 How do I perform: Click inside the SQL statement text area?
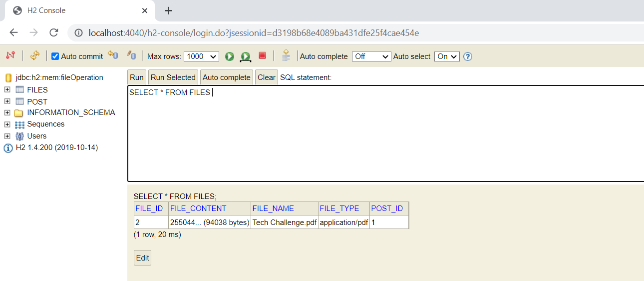point(385,133)
